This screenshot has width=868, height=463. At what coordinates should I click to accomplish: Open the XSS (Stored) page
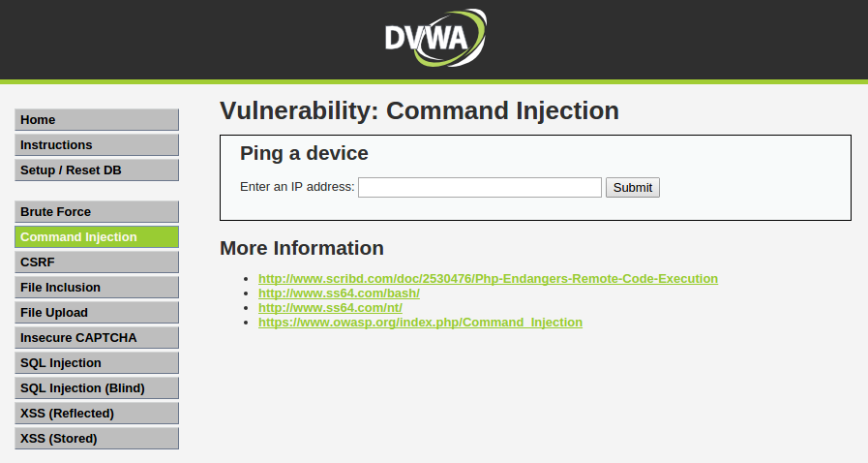tap(97, 439)
